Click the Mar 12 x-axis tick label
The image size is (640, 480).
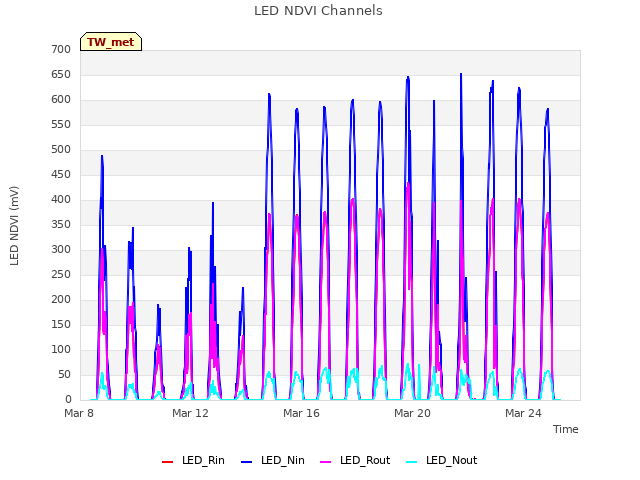(190, 413)
